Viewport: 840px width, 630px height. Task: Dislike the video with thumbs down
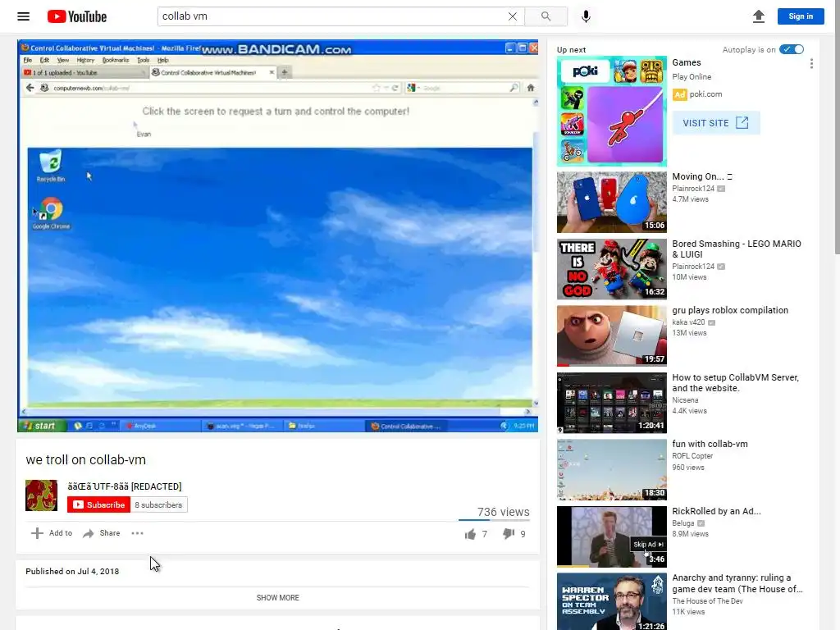point(509,534)
